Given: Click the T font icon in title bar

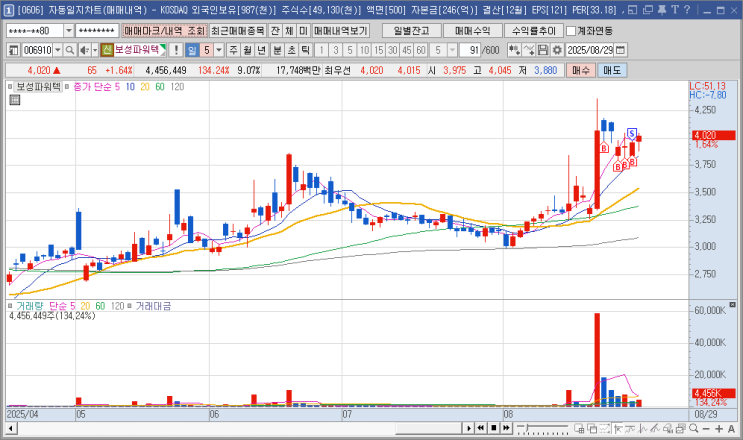Looking at the screenshot, I should pos(675,9).
